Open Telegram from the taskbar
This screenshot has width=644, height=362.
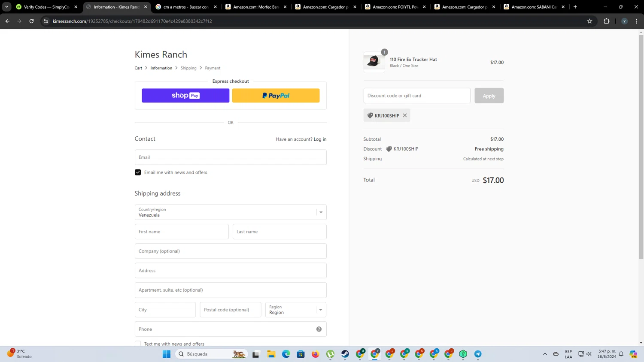478,354
